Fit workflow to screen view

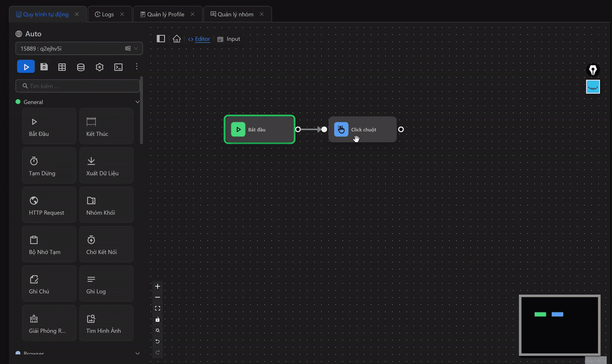[x=157, y=308]
